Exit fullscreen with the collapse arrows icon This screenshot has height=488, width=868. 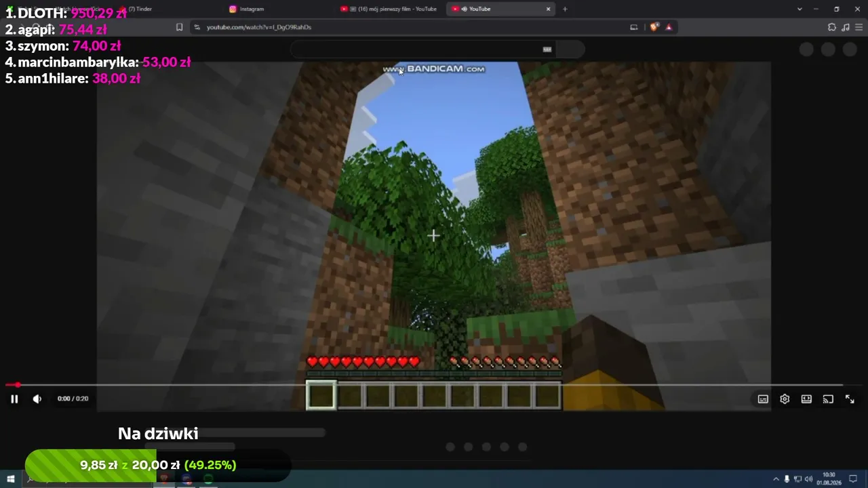pyautogui.click(x=850, y=399)
